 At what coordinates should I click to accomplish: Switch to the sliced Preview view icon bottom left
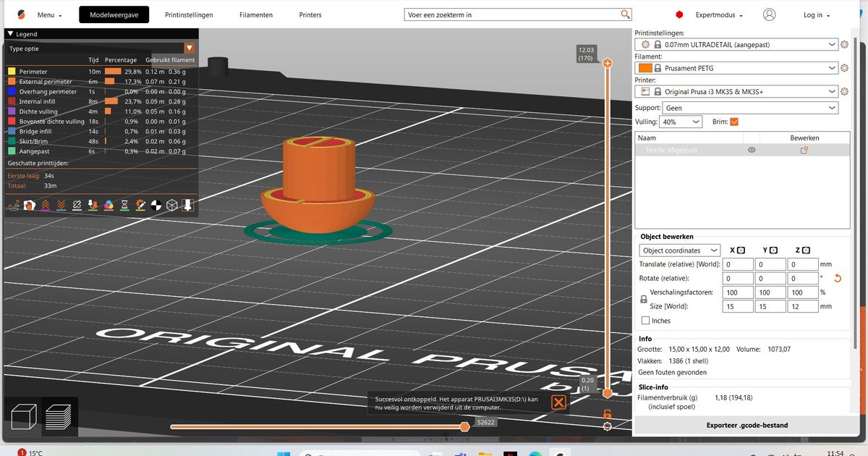tap(59, 417)
